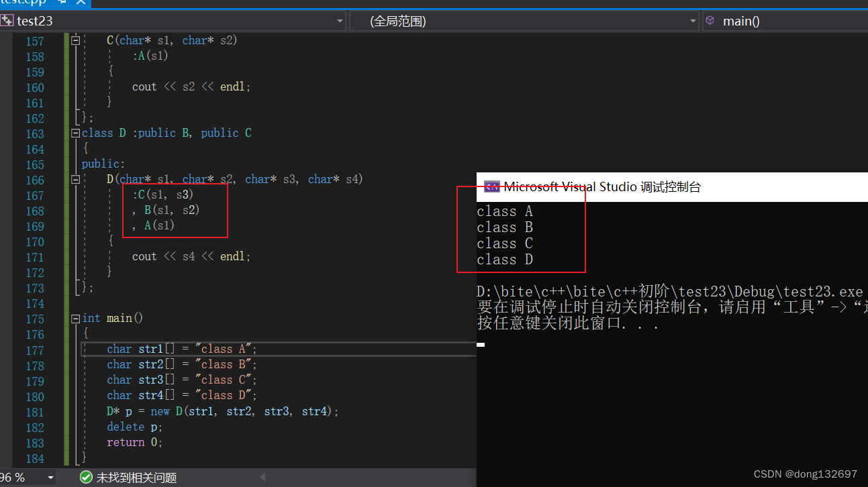Click the ':C(s1, s3)' initializer
This screenshot has height=487, width=868.
pos(163,195)
